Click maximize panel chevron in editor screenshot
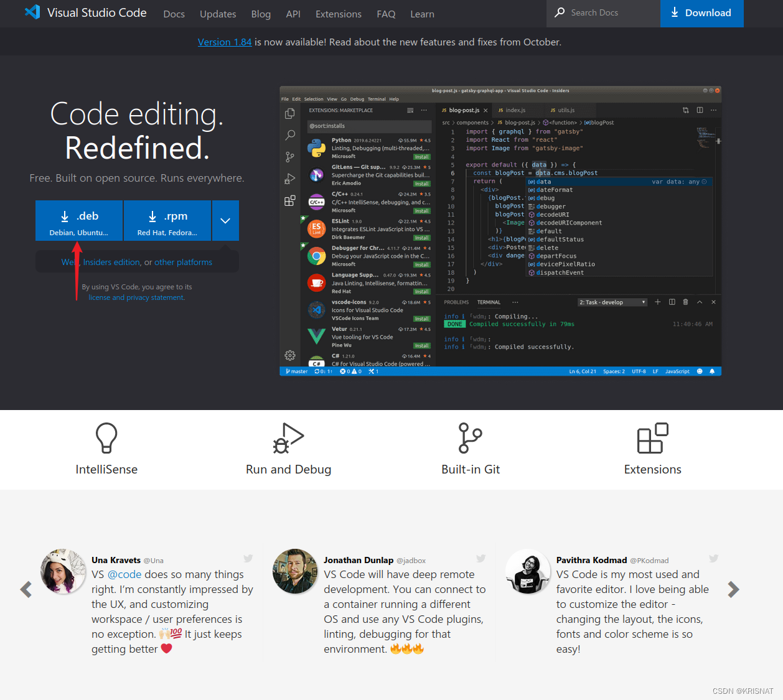This screenshot has width=783, height=700. [x=700, y=302]
